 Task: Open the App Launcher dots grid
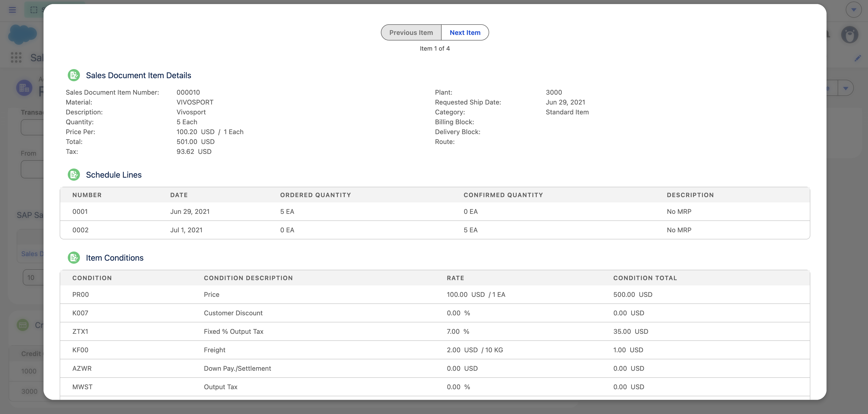[x=16, y=57]
